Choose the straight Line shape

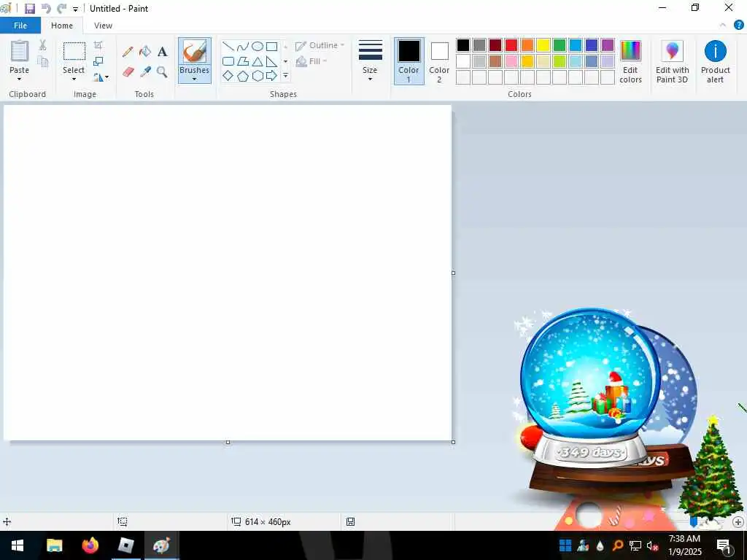(x=228, y=46)
